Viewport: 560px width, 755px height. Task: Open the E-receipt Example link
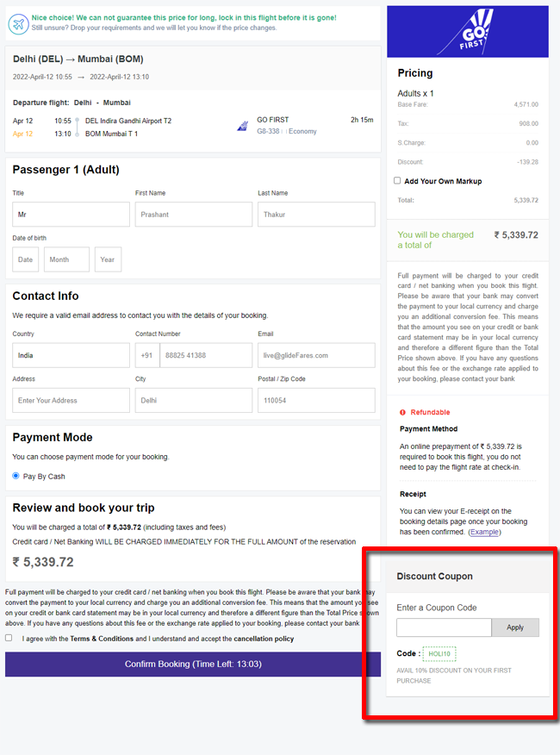(484, 532)
